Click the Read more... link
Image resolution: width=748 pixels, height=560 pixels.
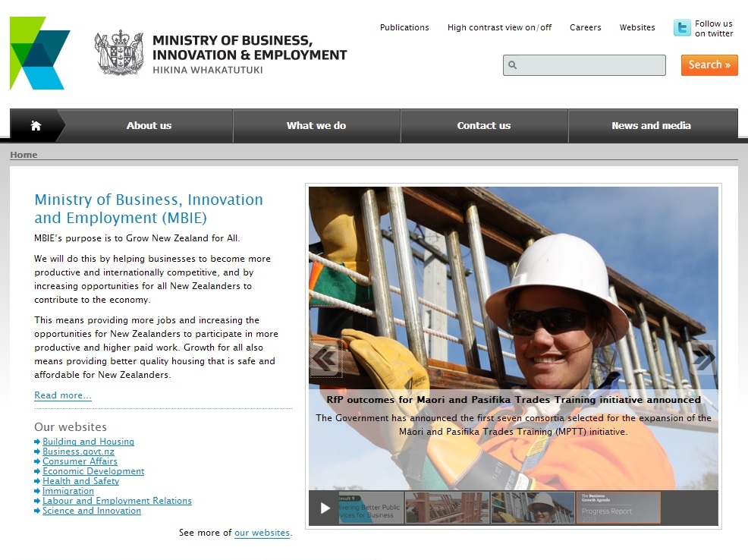[x=63, y=395]
